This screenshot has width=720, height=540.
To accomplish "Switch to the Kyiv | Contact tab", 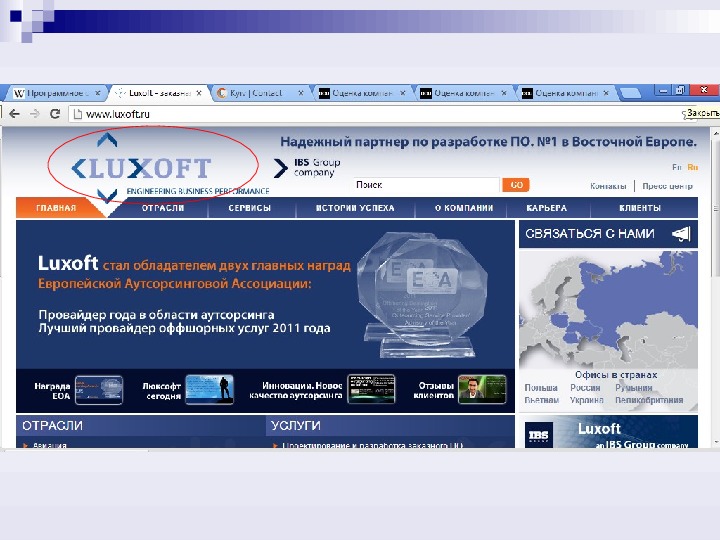I will pyautogui.click(x=259, y=93).
